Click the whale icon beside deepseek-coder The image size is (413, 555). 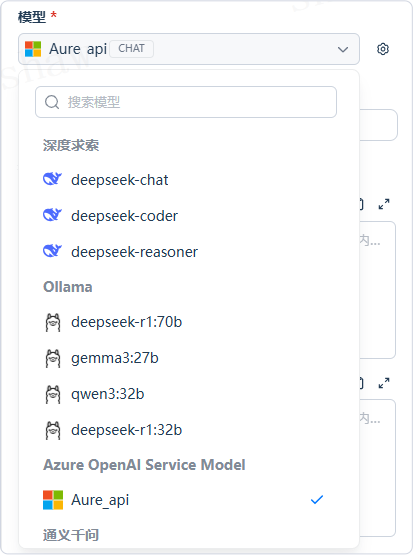coord(52,215)
